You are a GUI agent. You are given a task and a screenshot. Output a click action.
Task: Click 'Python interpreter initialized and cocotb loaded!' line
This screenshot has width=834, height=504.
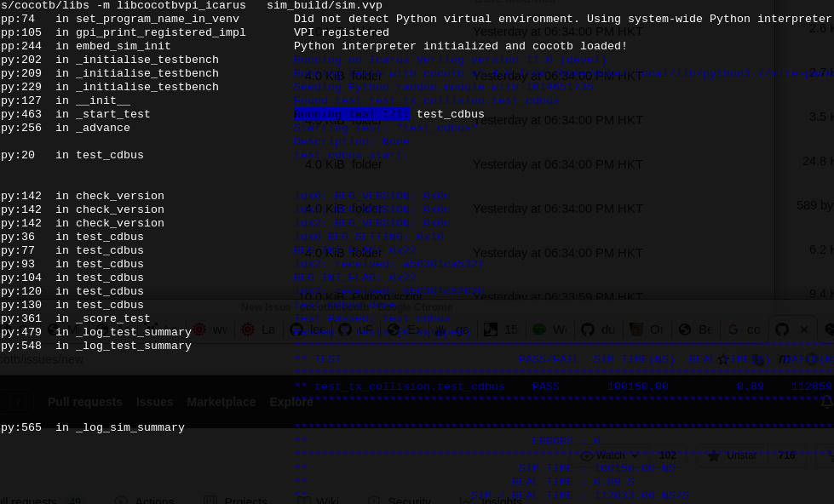(461, 46)
